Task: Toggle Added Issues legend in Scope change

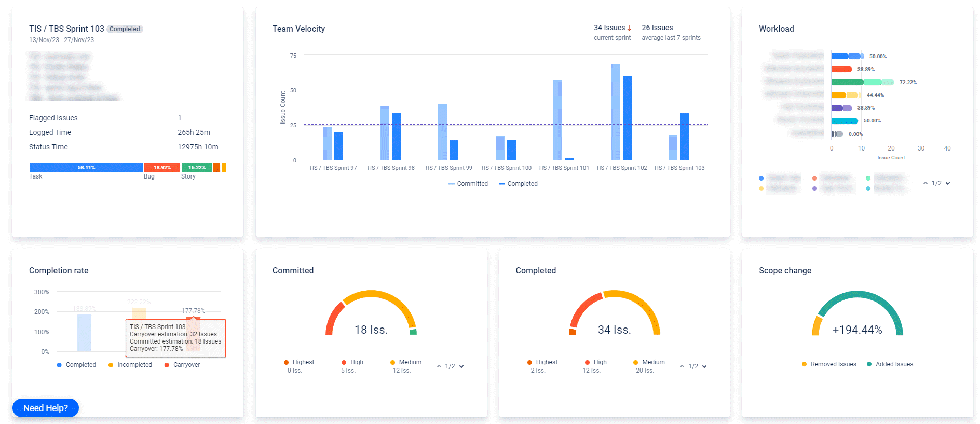Action: 890,364
